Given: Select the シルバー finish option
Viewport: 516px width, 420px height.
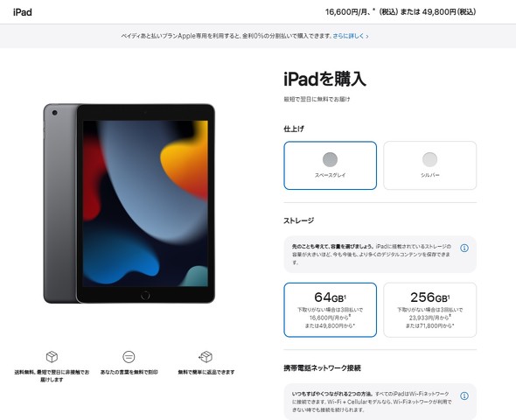Looking at the screenshot, I should [429, 165].
